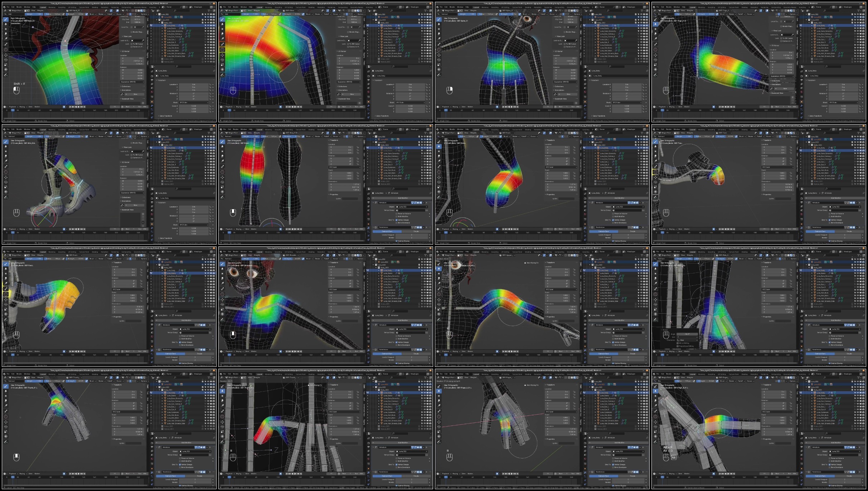868x491 pixels.
Task: Remove Subdivision modifier in Alt+R finger frame
Action: point(860,472)
